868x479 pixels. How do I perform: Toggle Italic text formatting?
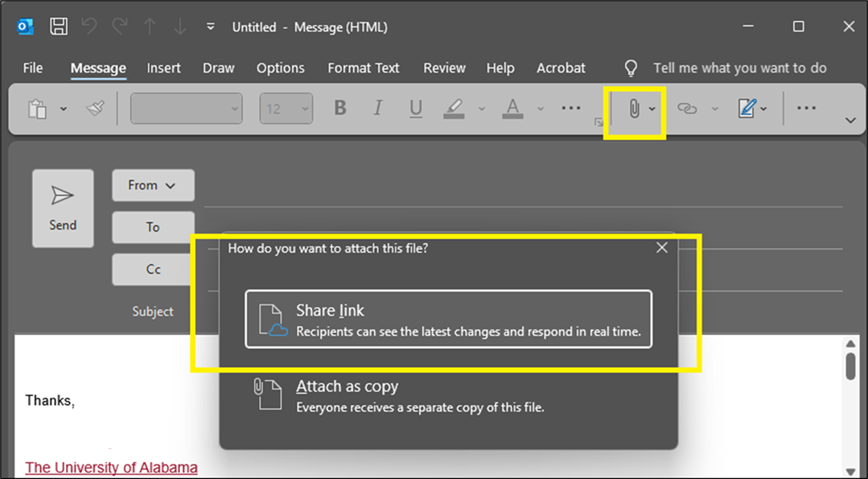click(x=378, y=108)
